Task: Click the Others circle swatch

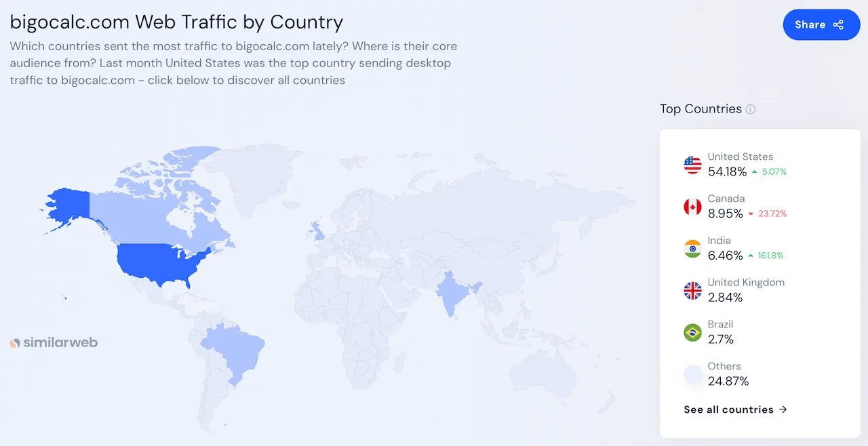Action: click(692, 374)
